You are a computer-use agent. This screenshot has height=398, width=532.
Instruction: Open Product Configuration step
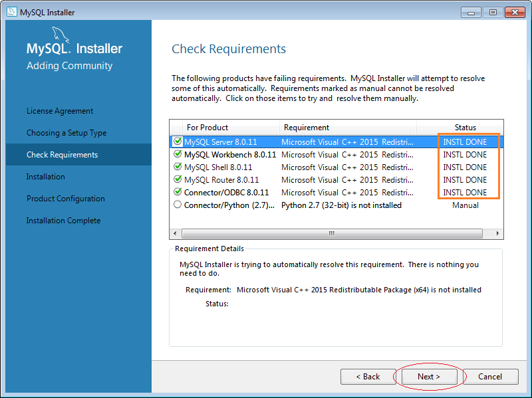tap(65, 199)
